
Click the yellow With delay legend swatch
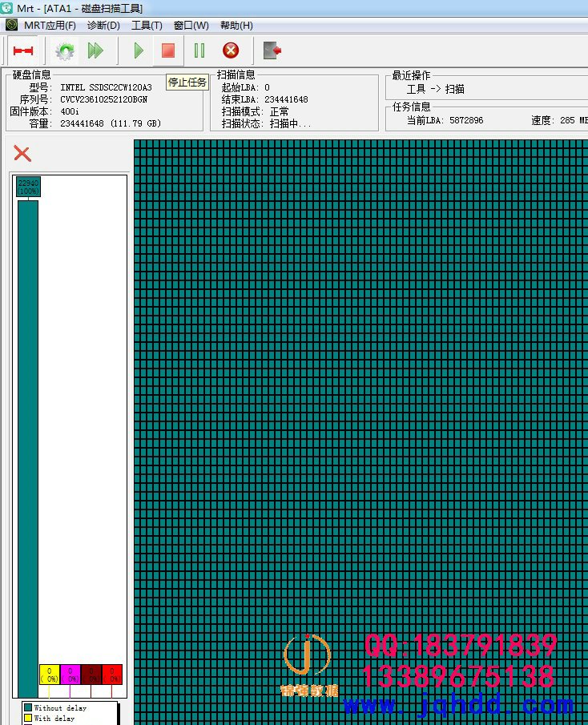click(x=28, y=718)
